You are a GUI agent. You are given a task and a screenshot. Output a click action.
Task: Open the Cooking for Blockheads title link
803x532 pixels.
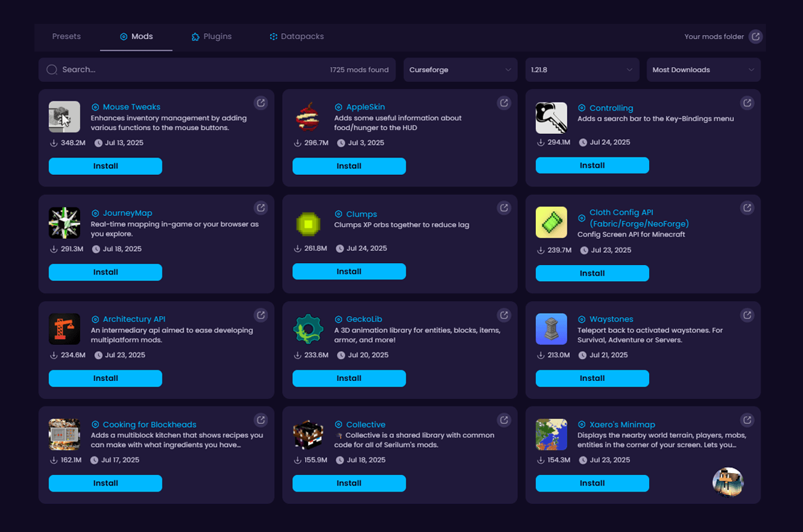pos(150,425)
